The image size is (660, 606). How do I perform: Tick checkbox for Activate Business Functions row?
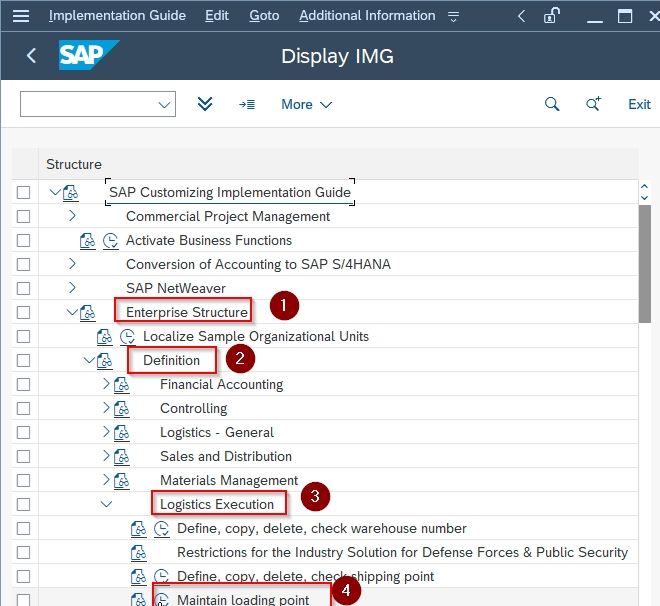[x=24, y=241]
